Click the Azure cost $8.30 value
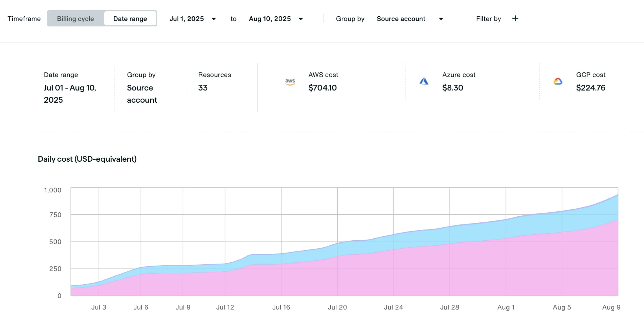 (453, 88)
